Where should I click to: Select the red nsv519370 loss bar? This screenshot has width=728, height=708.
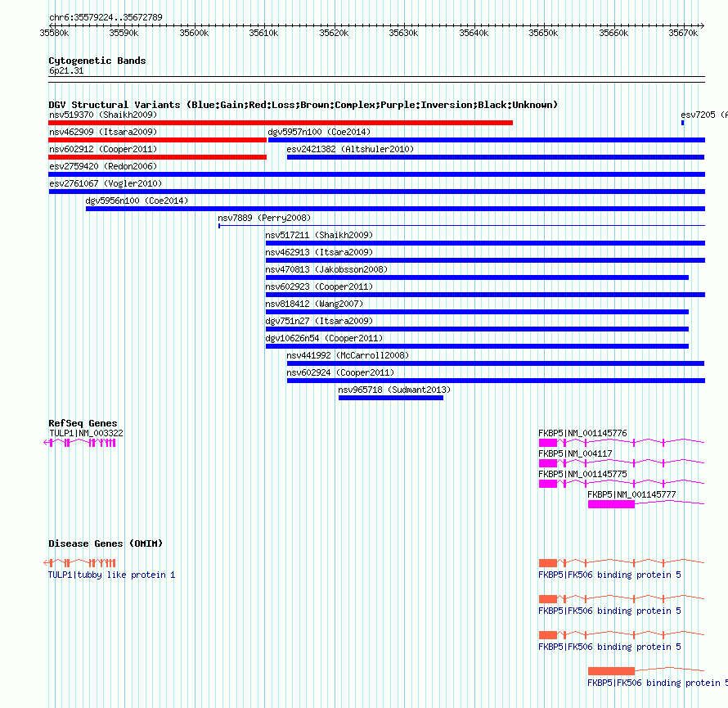tap(281, 123)
